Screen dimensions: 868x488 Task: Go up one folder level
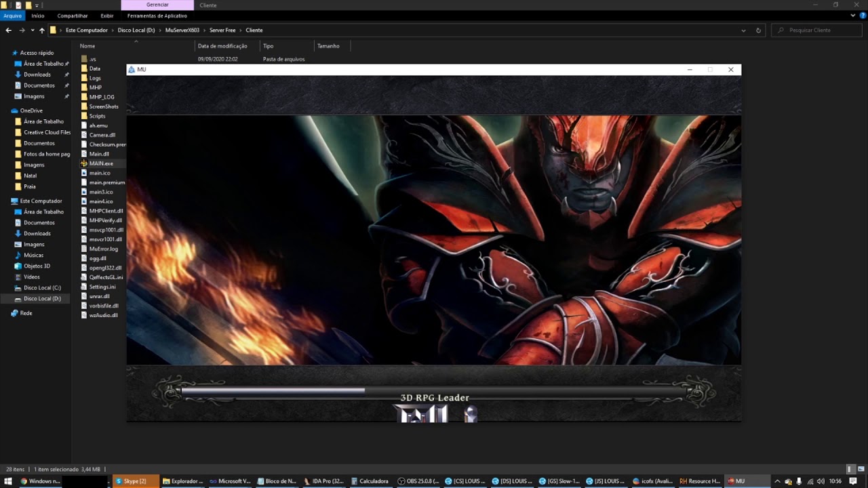[41, 30]
